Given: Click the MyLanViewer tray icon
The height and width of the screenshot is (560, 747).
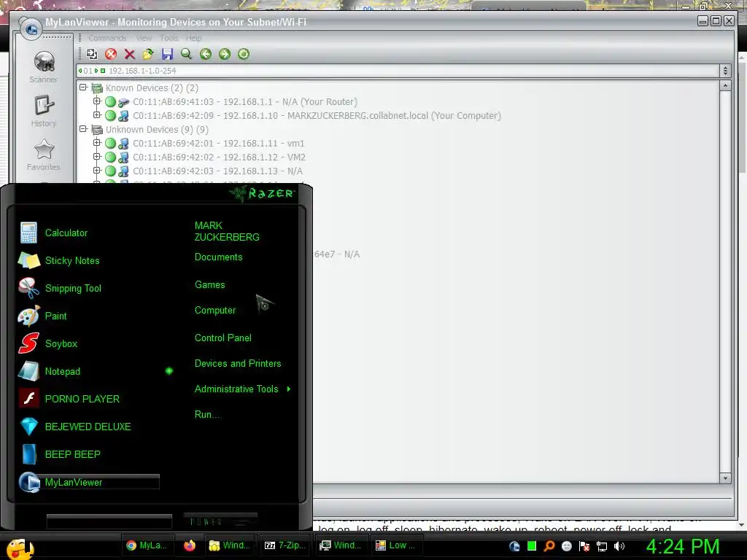Looking at the screenshot, I should (x=514, y=546).
